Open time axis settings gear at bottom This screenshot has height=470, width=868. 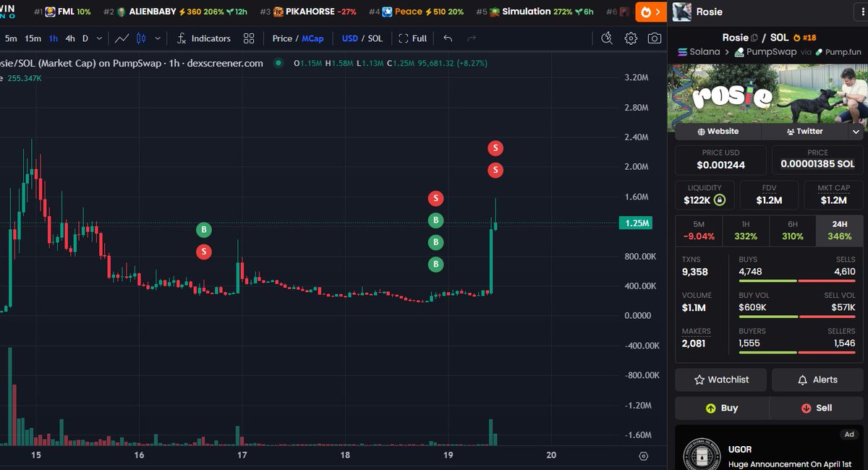[643, 456]
